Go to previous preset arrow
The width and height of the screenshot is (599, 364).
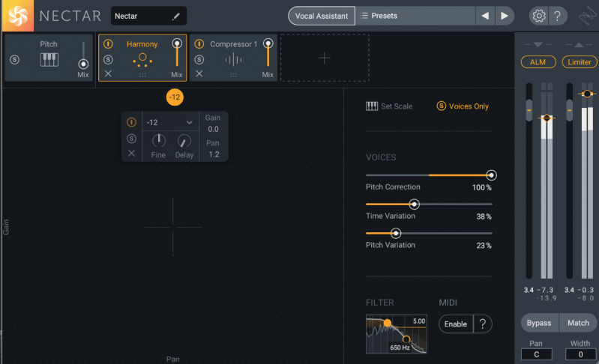click(x=485, y=16)
